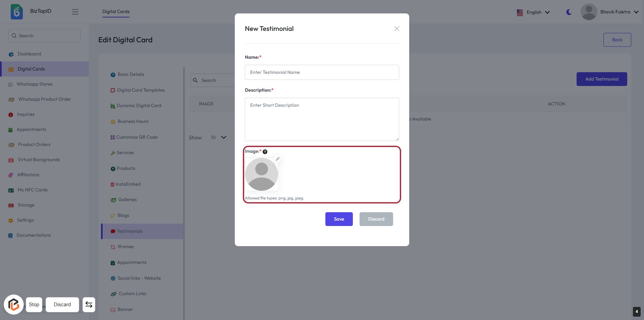This screenshot has height=320, width=644.
Task: Click the Stop recording button
Action: pos(34,305)
